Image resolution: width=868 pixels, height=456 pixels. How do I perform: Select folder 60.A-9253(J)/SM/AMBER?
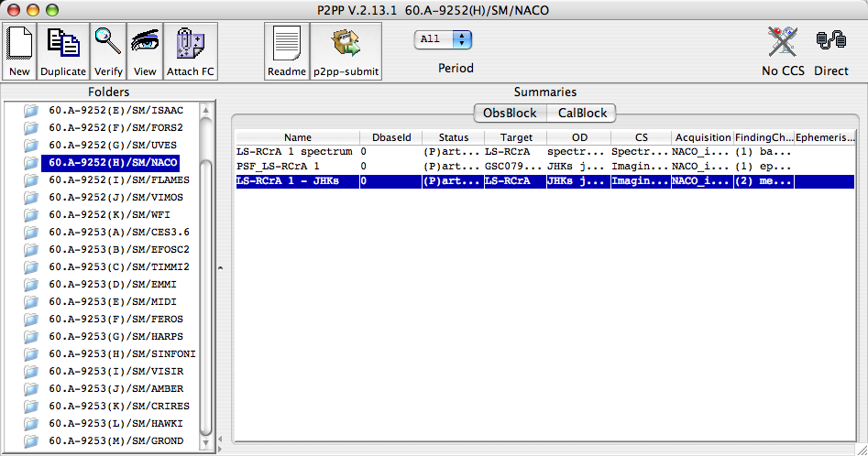(x=115, y=388)
